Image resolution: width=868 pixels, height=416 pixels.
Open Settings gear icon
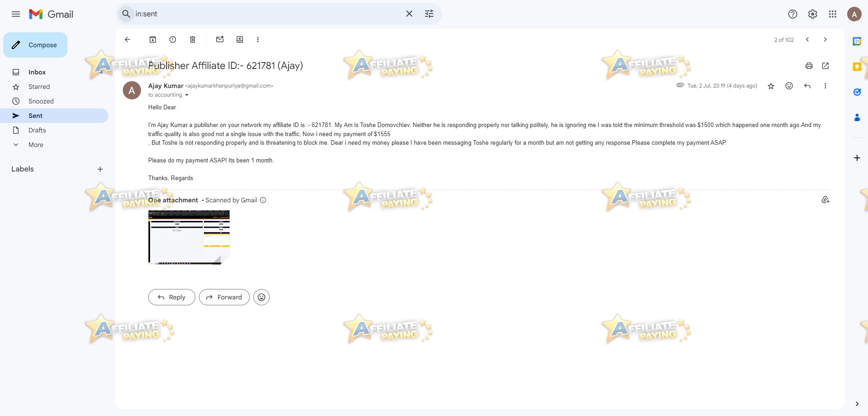813,14
